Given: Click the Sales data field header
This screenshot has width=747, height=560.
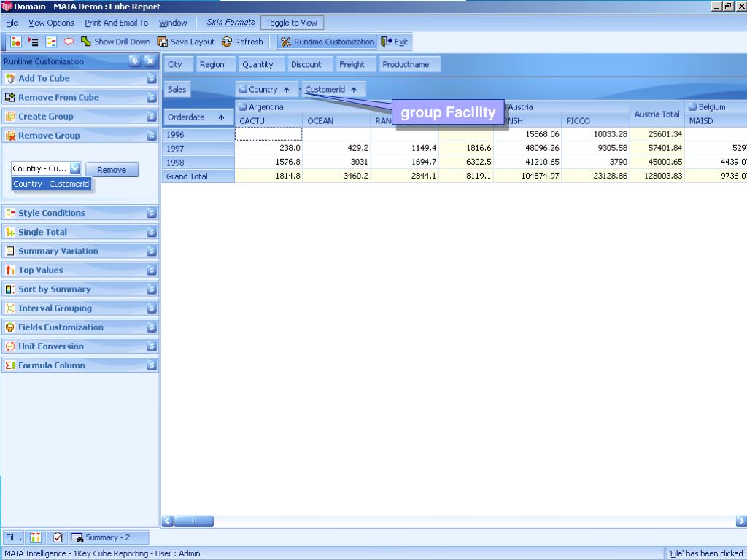Looking at the screenshot, I should coord(177,89).
